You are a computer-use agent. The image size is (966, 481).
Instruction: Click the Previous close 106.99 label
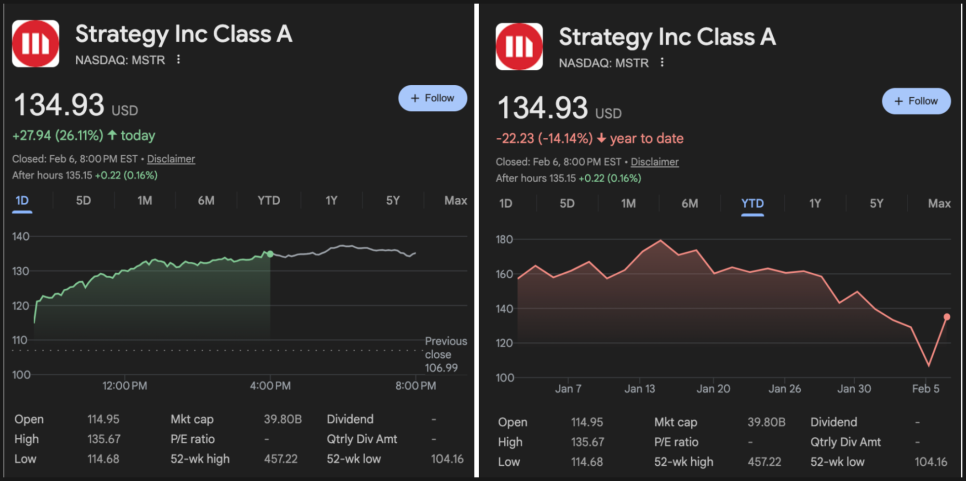coord(445,354)
